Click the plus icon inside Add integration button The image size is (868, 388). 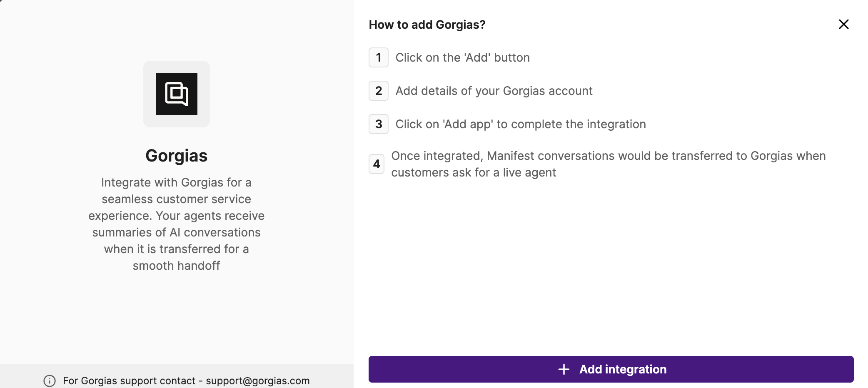[564, 369]
